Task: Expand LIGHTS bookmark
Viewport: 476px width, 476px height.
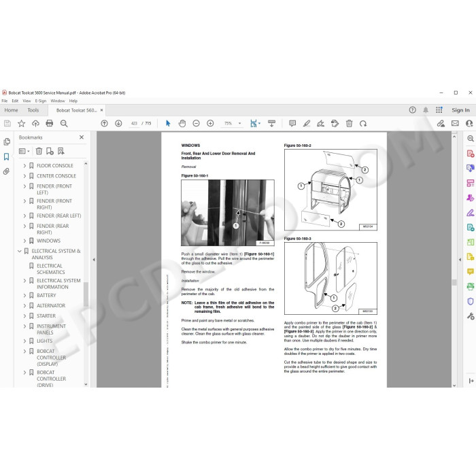Action: pyautogui.click(x=24, y=341)
